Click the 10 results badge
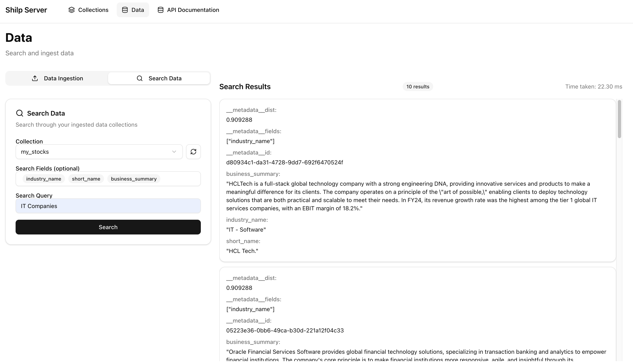Image resolution: width=633 pixels, height=364 pixels. [417, 86]
